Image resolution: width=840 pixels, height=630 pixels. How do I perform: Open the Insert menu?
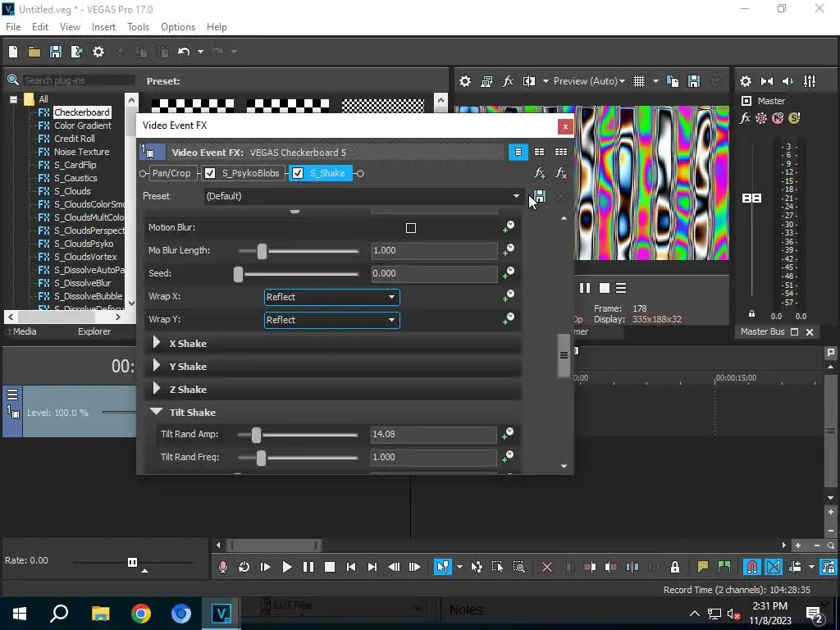[x=103, y=27]
